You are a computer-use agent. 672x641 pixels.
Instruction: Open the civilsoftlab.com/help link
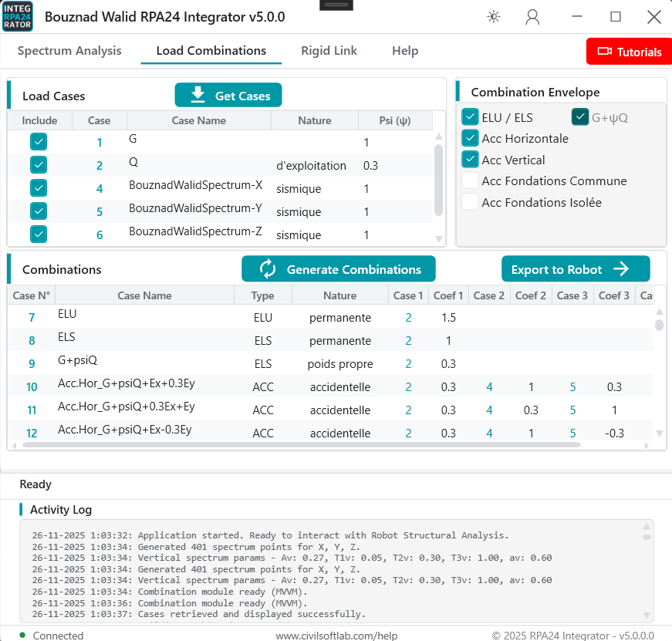tap(336, 636)
